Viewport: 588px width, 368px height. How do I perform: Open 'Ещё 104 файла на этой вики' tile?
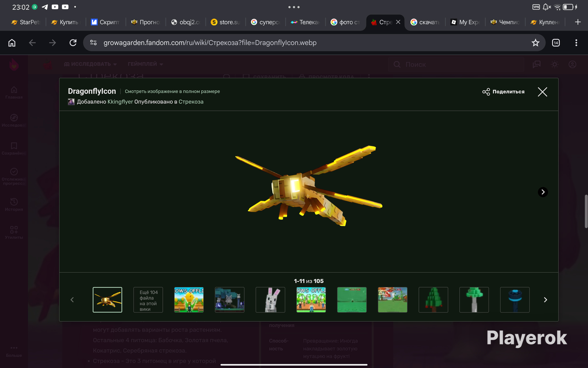pyautogui.click(x=148, y=300)
